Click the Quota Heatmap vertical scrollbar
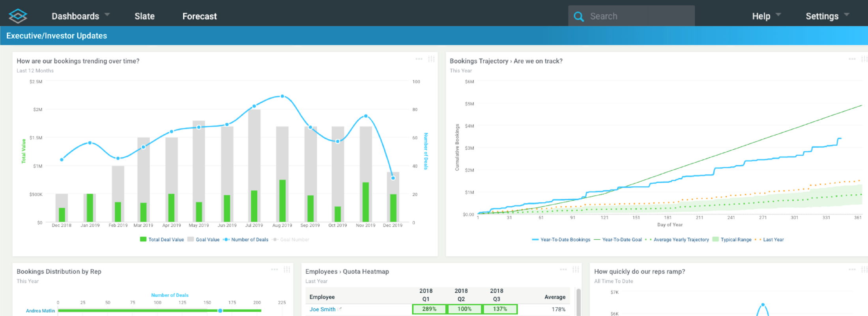This screenshot has width=868, height=316. (x=578, y=302)
